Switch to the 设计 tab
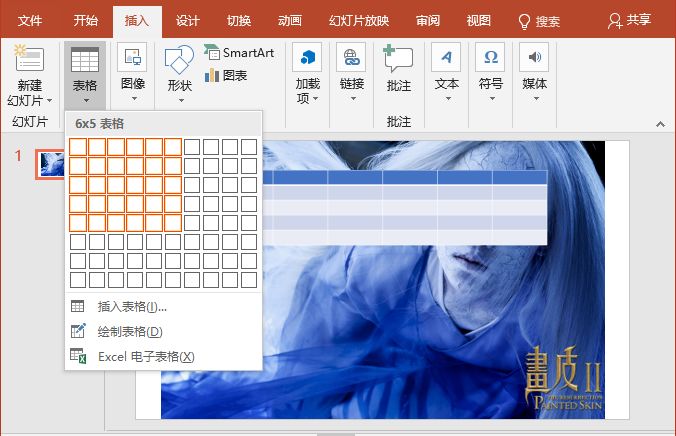676x436 pixels. pos(188,20)
